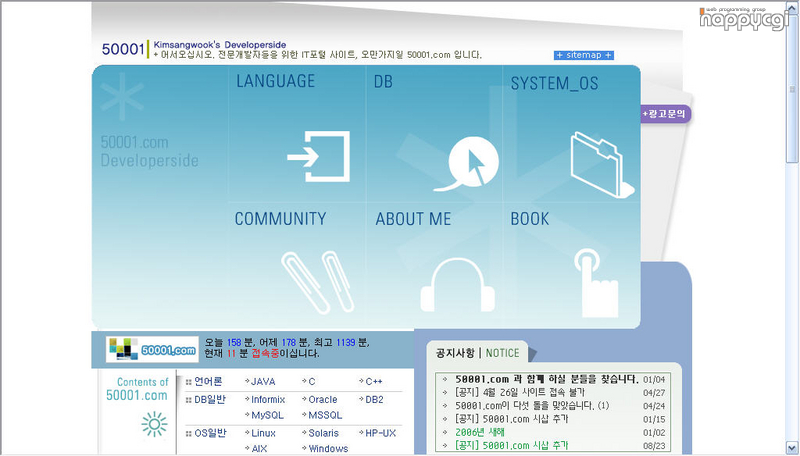Open the MSSQL link
Screen dimensions: 800x456
coord(325,415)
